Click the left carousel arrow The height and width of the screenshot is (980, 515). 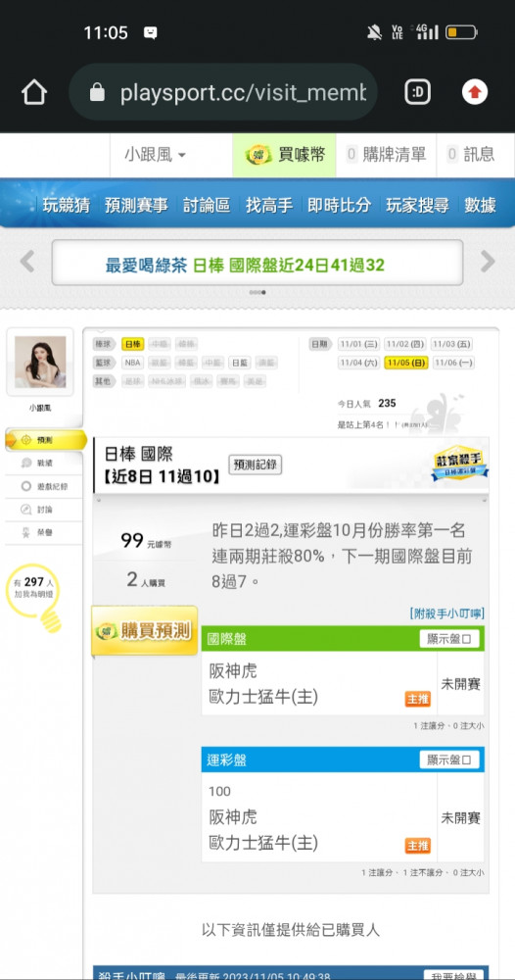[x=26, y=262]
